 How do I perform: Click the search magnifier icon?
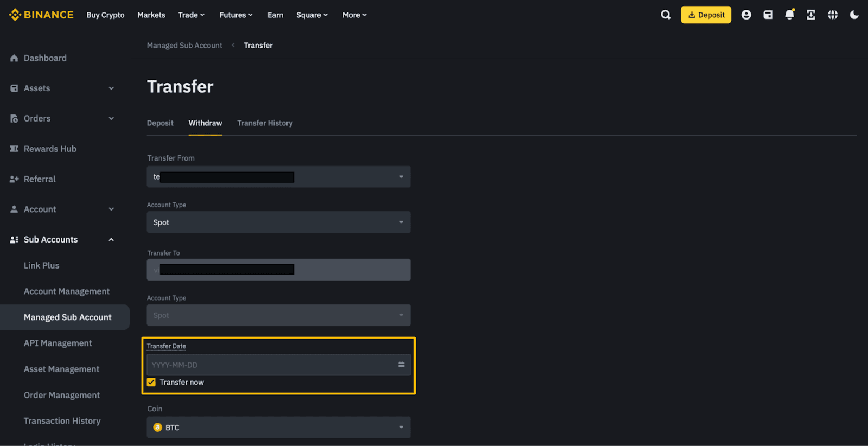click(666, 15)
